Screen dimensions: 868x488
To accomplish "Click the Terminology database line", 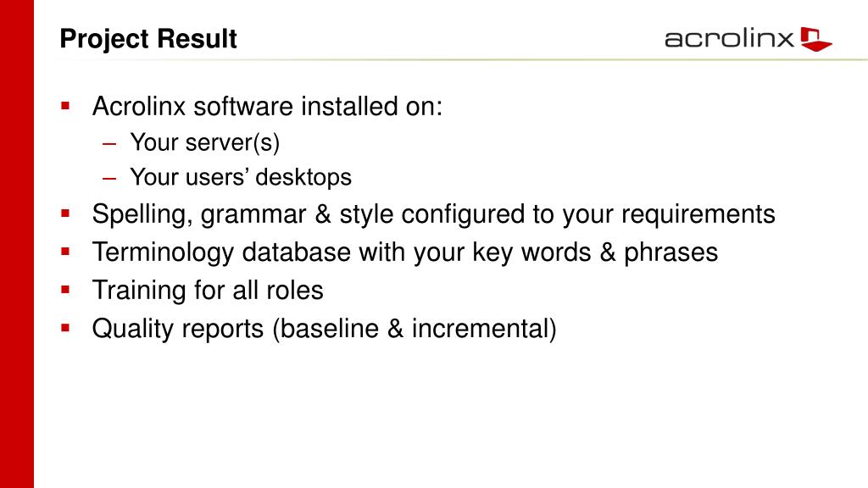I will click(x=405, y=252).
